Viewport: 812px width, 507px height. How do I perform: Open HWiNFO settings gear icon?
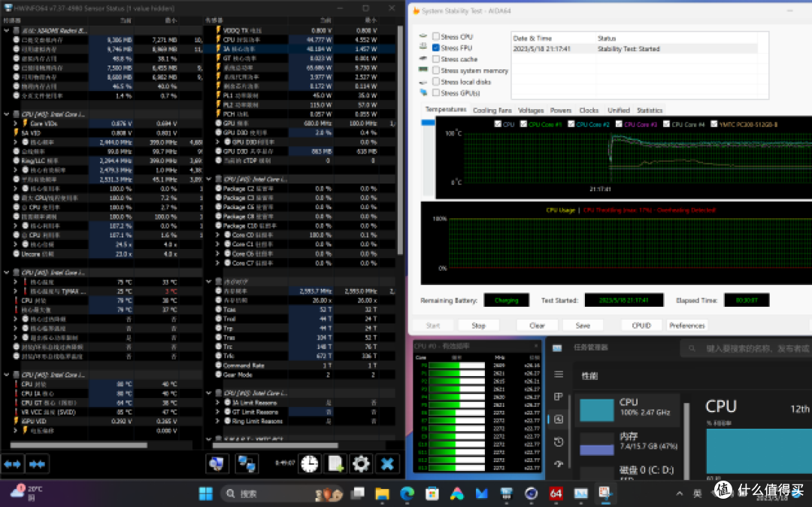click(x=361, y=464)
